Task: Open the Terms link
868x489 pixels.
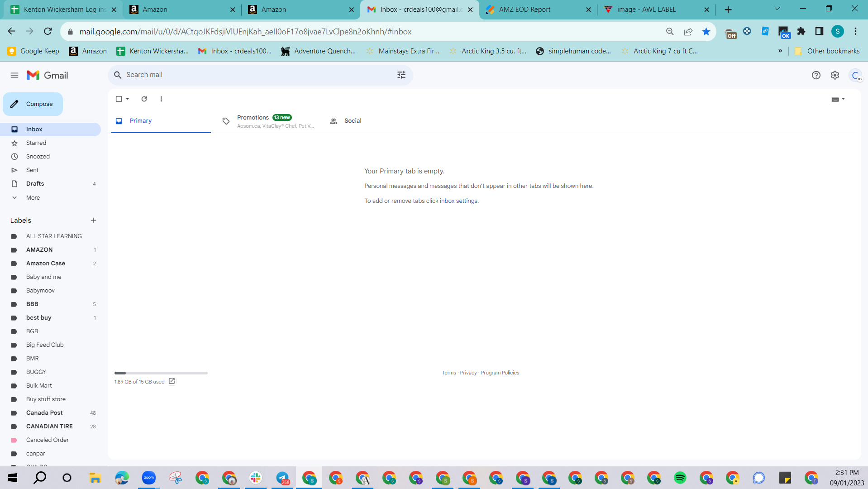Action: tap(449, 373)
